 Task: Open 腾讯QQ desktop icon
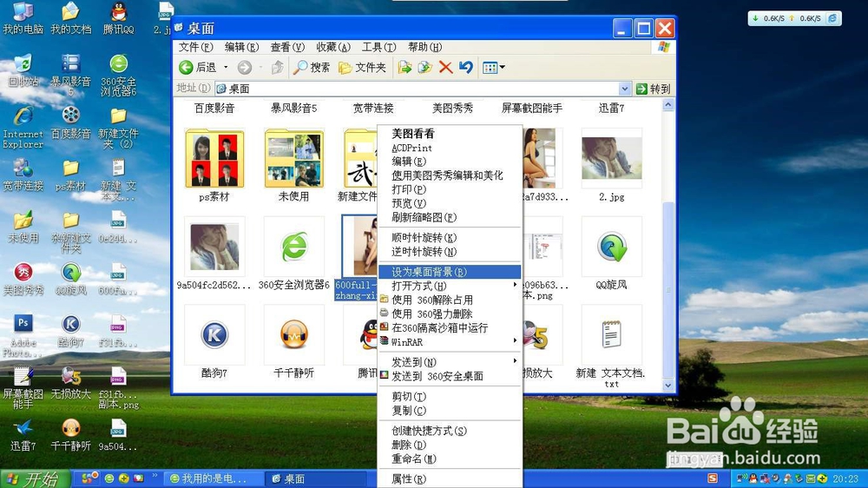click(x=118, y=18)
